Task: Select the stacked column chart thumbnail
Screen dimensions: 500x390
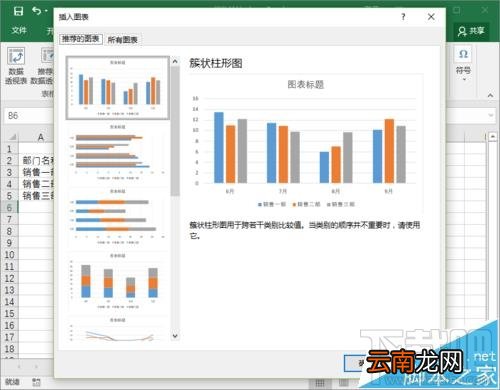Action: (x=118, y=281)
